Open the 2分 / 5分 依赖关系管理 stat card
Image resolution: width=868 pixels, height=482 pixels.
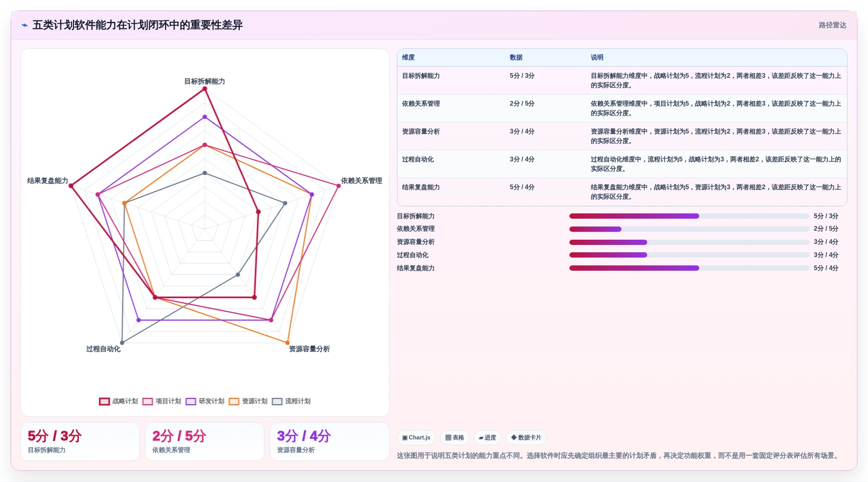[205, 442]
